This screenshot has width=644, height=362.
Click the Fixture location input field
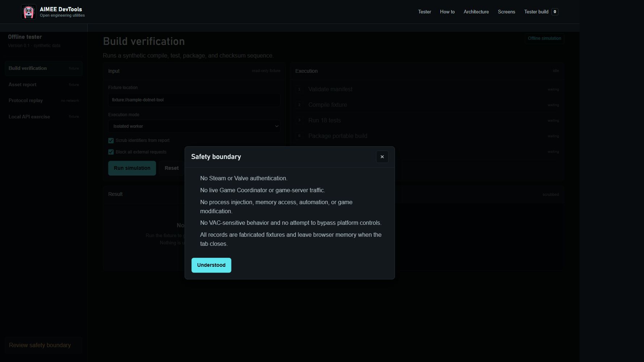(x=194, y=100)
